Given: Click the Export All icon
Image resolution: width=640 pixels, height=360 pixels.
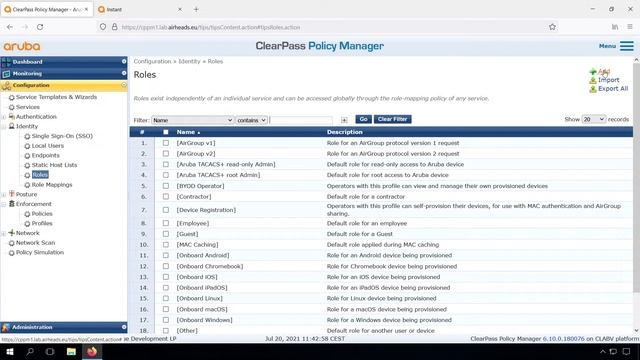Looking at the screenshot, I should 593,89.
